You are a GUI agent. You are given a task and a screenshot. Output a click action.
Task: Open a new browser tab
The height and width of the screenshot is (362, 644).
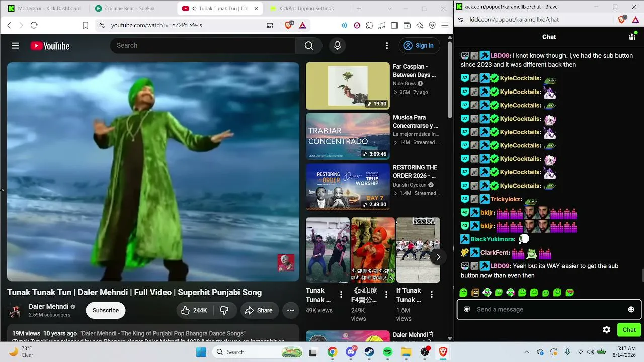pos(359,9)
